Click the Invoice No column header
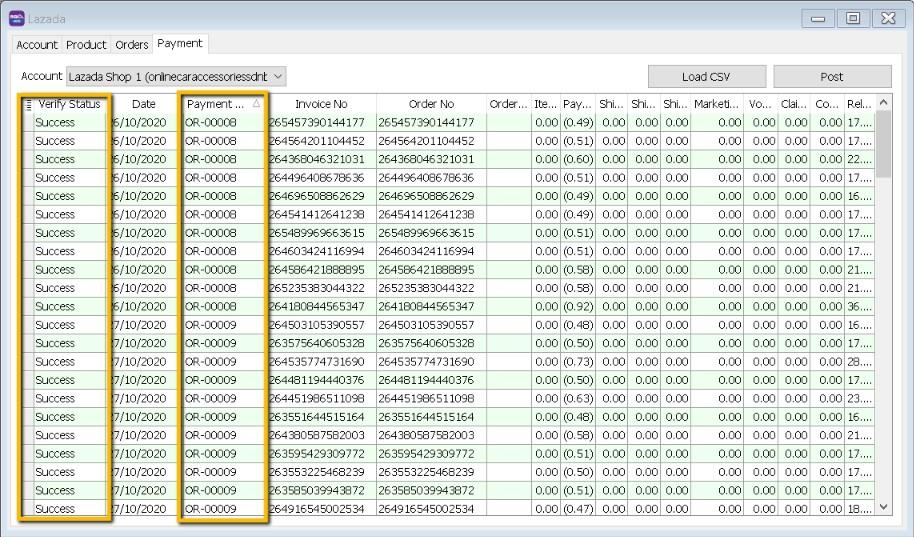This screenshot has height=537, width=914. pos(321,104)
